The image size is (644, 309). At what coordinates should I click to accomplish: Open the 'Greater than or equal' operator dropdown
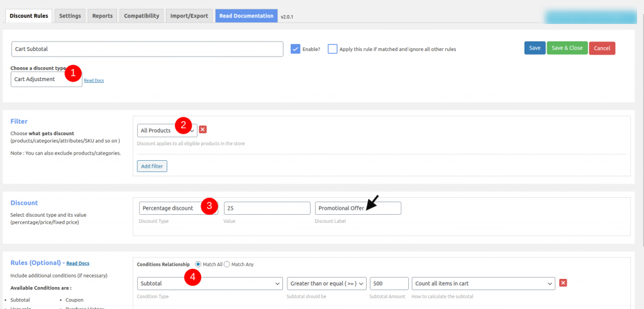click(x=326, y=283)
